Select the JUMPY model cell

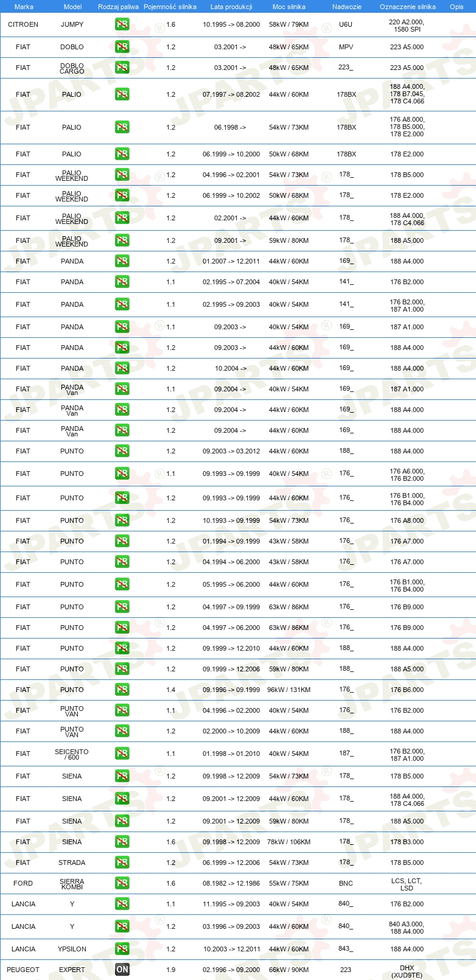[x=72, y=24]
